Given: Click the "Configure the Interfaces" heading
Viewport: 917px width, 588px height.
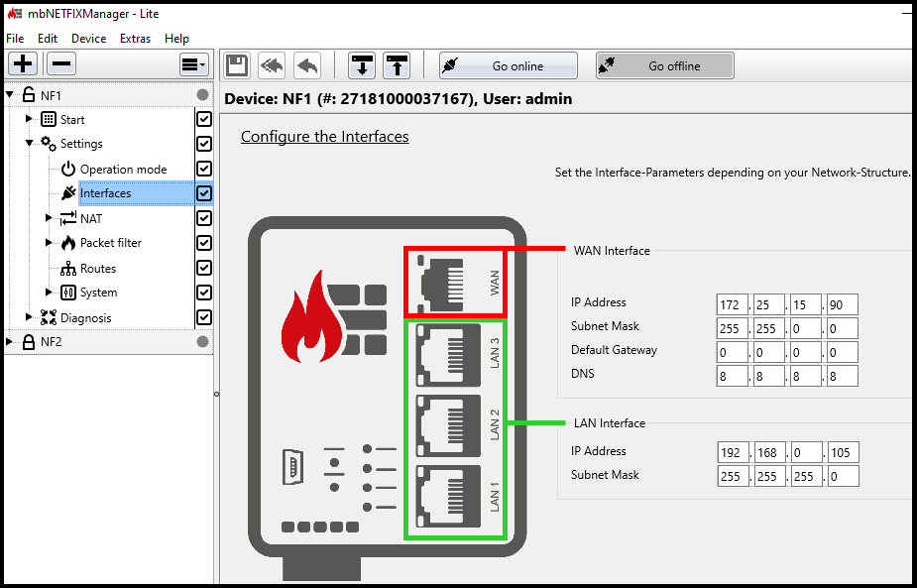Looking at the screenshot, I should 324,136.
